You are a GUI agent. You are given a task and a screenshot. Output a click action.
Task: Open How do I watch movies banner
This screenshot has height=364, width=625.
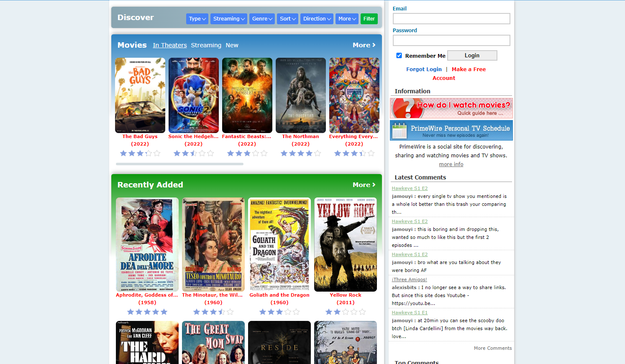tap(451, 108)
